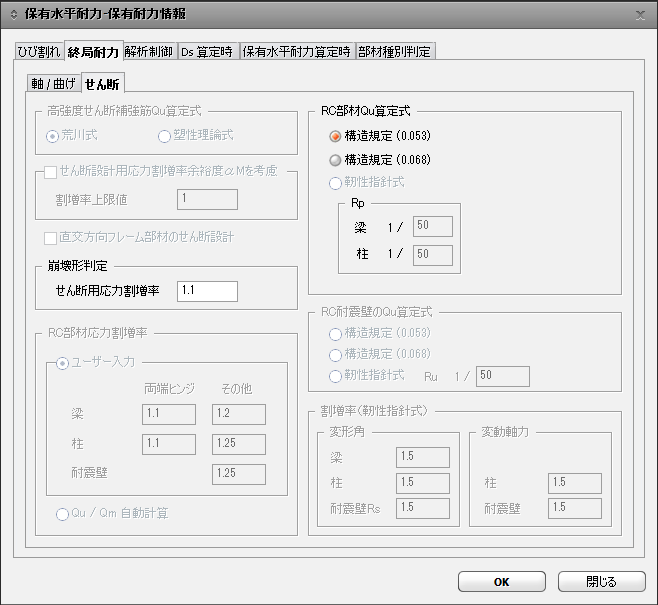The width and height of the screenshot is (658, 605).
Task: Choose 構造規定 (0.053) for RC部材Qu算定式
Action: pyautogui.click(x=335, y=136)
